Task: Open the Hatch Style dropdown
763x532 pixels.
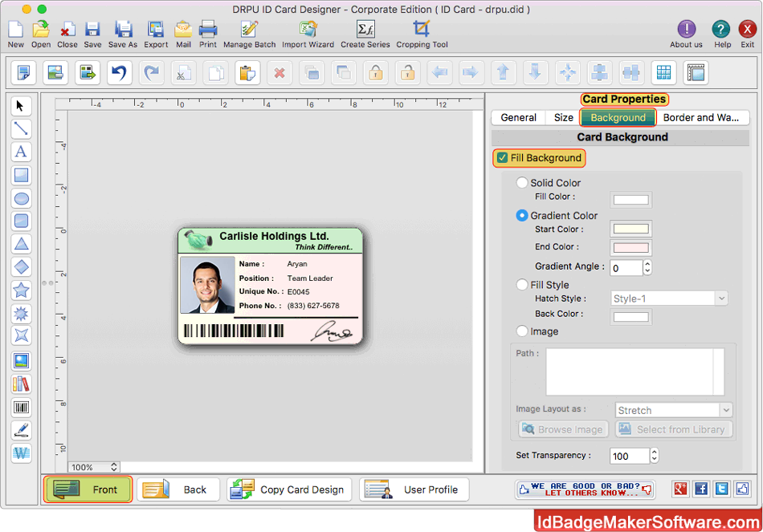Action: pyautogui.click(x=669, y=298)
